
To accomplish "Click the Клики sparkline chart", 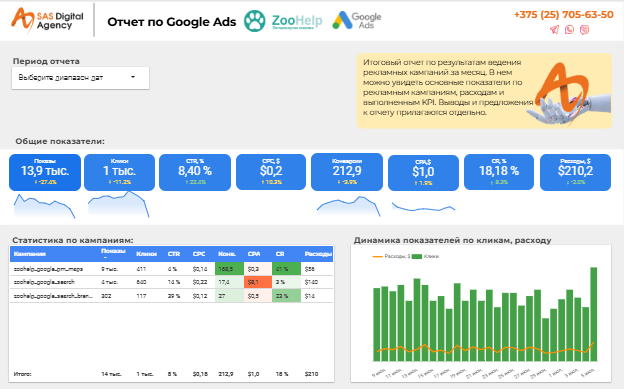I will (118, 204).
